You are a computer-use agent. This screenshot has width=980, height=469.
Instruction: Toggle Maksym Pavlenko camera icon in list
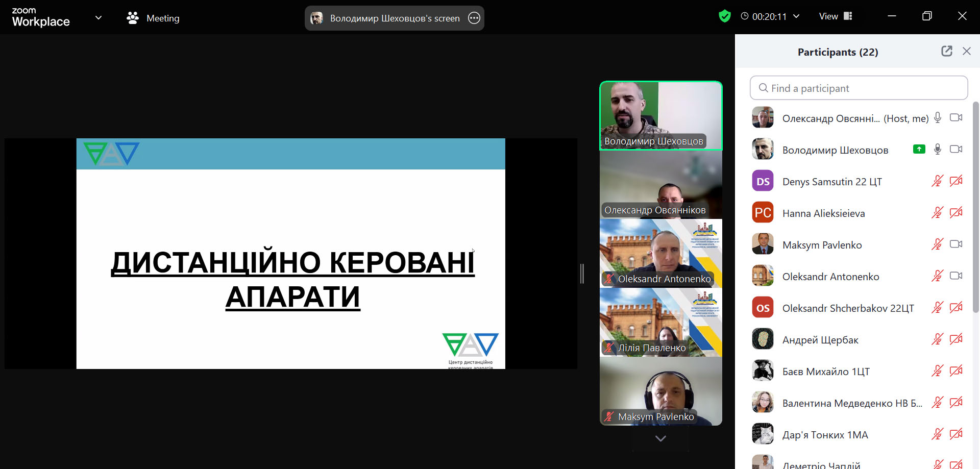956,244
